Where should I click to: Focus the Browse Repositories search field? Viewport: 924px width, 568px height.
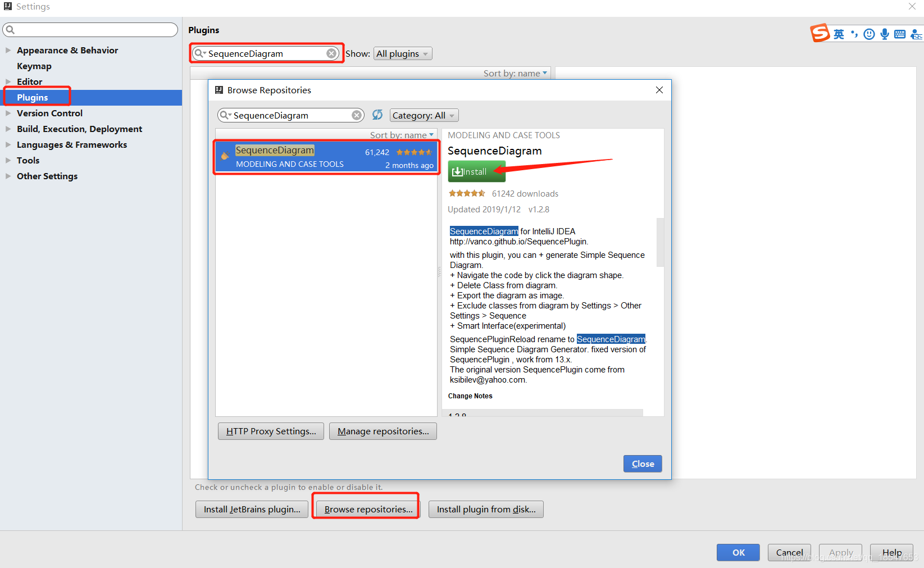click(x=291, y=115)
